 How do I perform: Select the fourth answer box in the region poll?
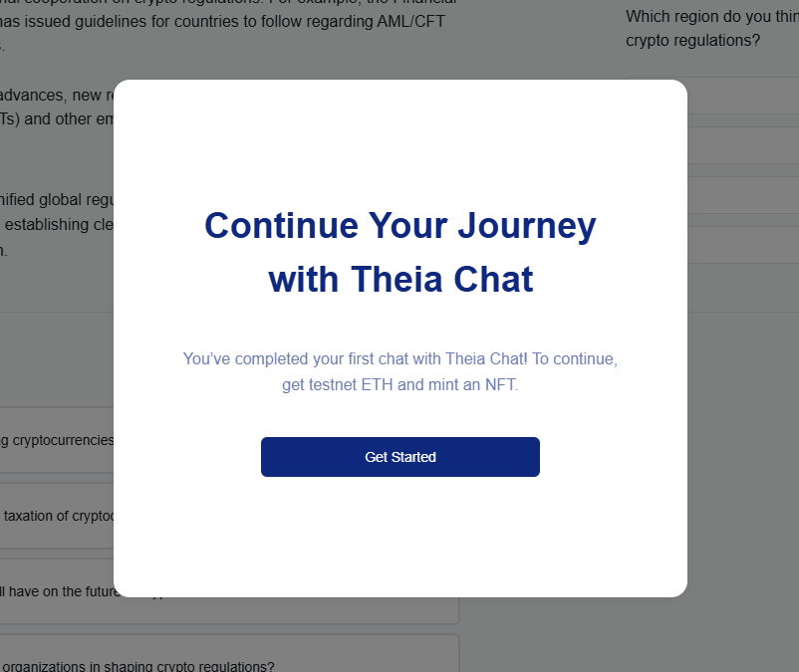point(742,245)
